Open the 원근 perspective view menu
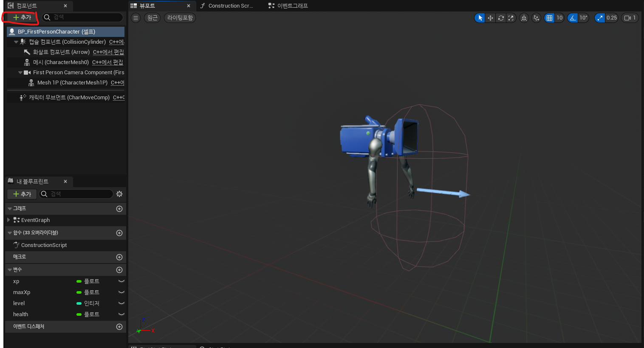This screenshot has height=348, width=644. pos(152,18)
